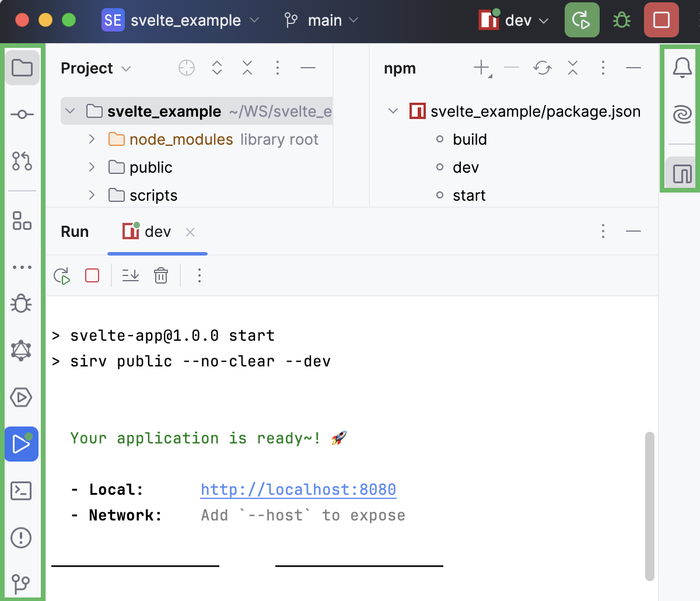Viewport: 700px width, 601px height.
Task: Show the Notifications bell panel
Action: 682,68
